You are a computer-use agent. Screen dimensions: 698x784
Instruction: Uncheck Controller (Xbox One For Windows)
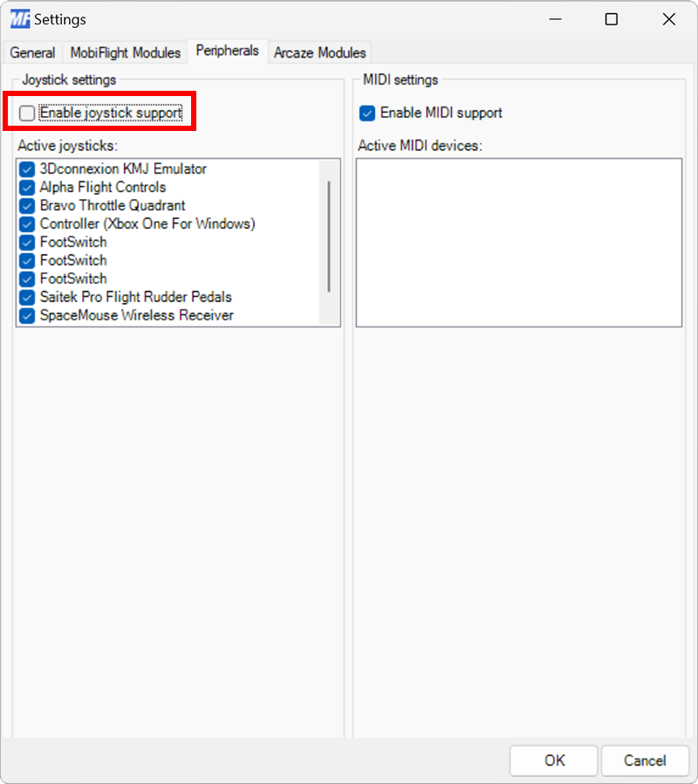[26, 224]
